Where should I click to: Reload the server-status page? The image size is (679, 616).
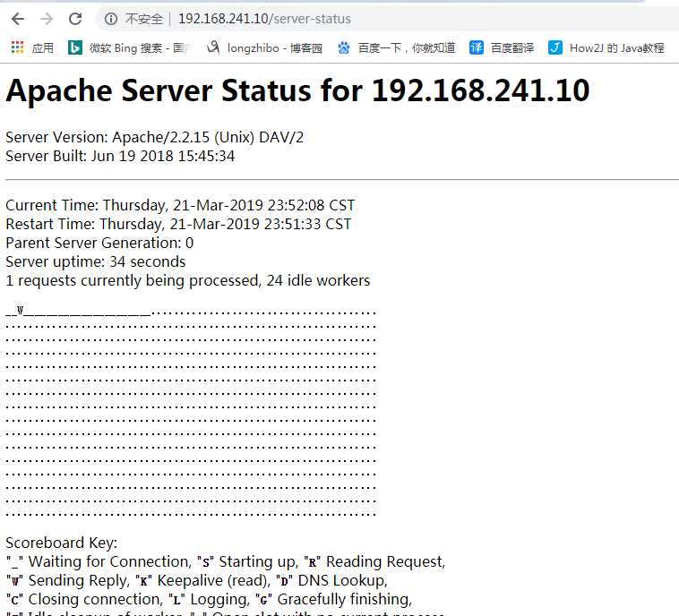(75, 19)
